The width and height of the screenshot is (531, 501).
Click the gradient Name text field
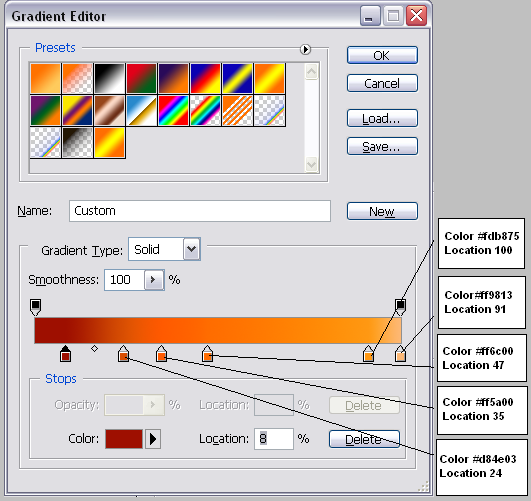(200, 211)
